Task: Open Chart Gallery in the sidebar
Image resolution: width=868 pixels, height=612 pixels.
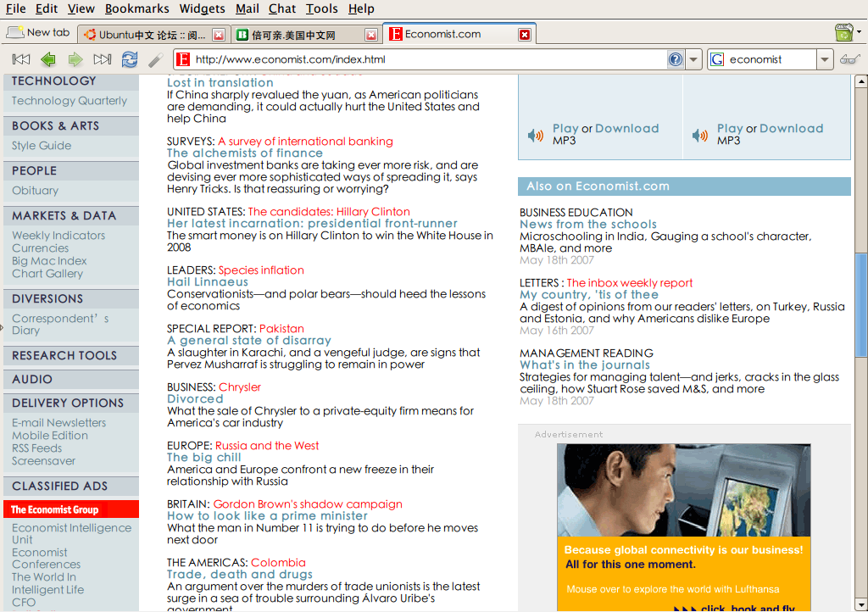Action: [x=47, y=273]
